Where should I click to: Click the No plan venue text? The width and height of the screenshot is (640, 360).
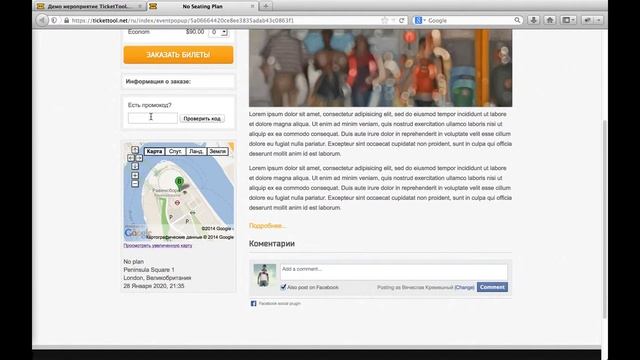pos(133,262)
